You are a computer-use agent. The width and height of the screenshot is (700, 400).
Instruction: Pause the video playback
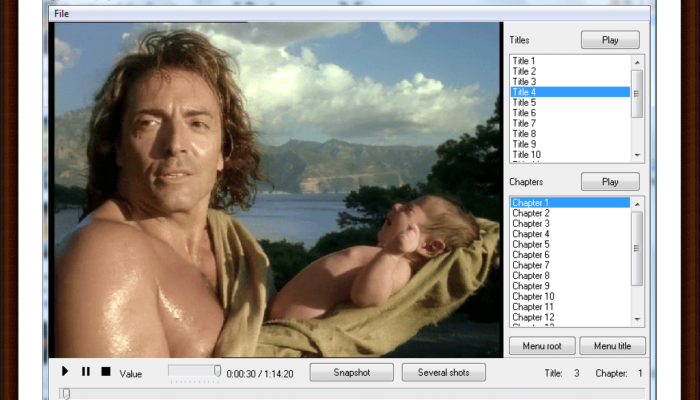click(85, 372)
